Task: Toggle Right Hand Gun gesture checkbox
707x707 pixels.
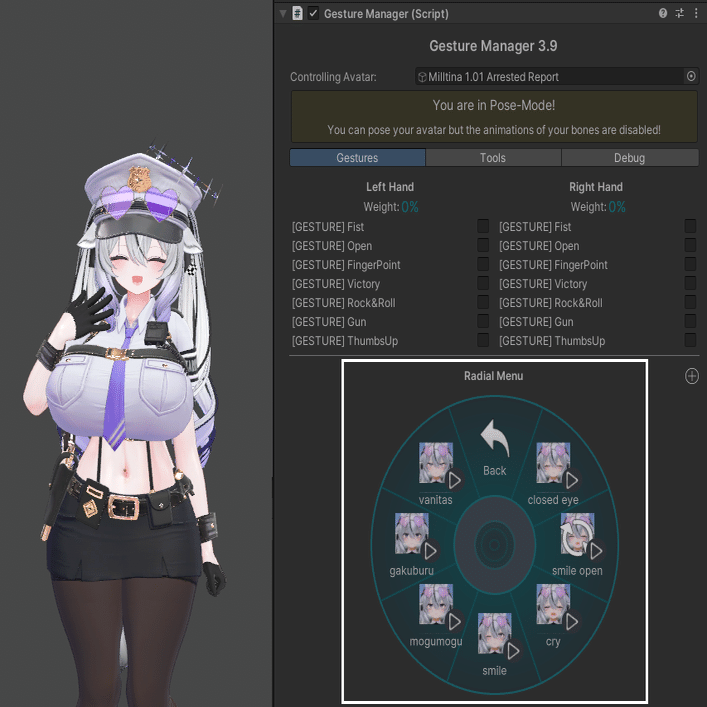Action: (x=690, y=321)
